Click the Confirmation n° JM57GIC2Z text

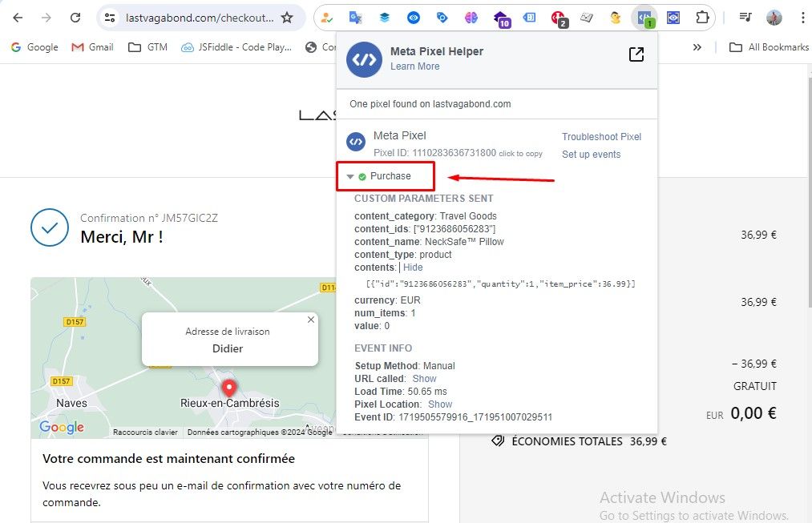click(149, 219)
